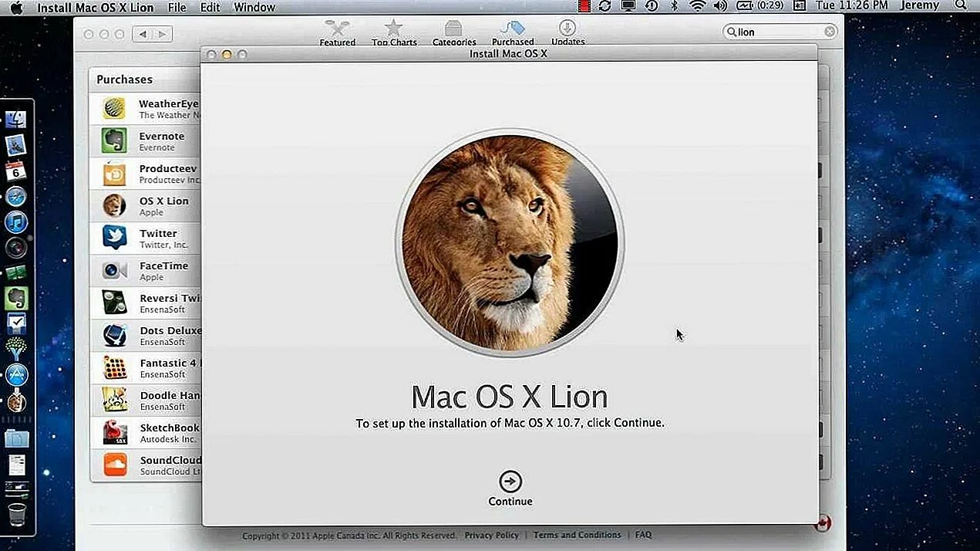The image size is (980, 551).
Task: Click the OS X Lion icon in Purchases
Action: point(114,205)
